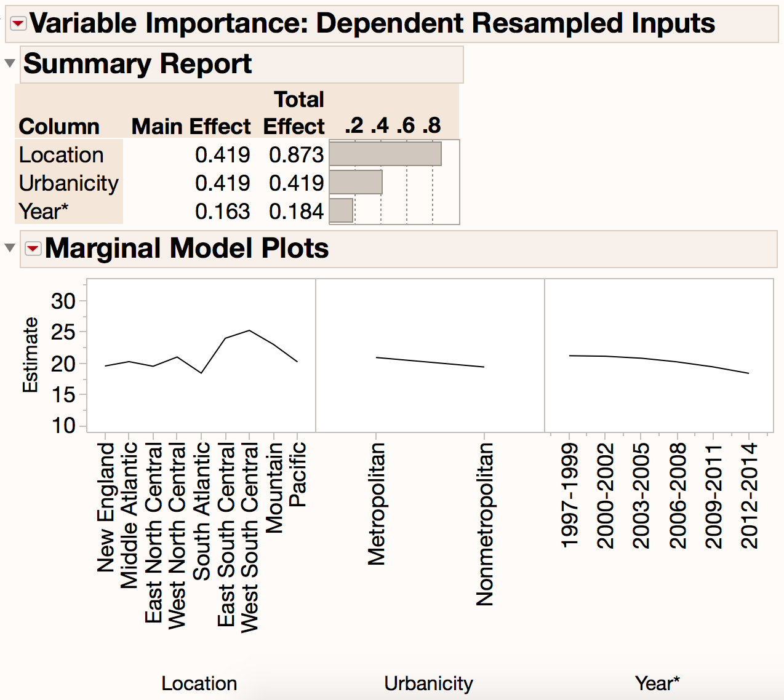Image resolution: width=784 pixels, height=700 pixels.
Task: Select the Urbanicity row in summary table
Action: 68,183
